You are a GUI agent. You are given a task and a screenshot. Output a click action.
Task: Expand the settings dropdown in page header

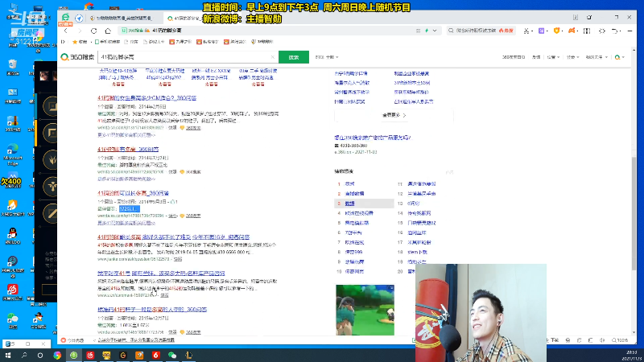pyautogui.click(x=553, y=57)
